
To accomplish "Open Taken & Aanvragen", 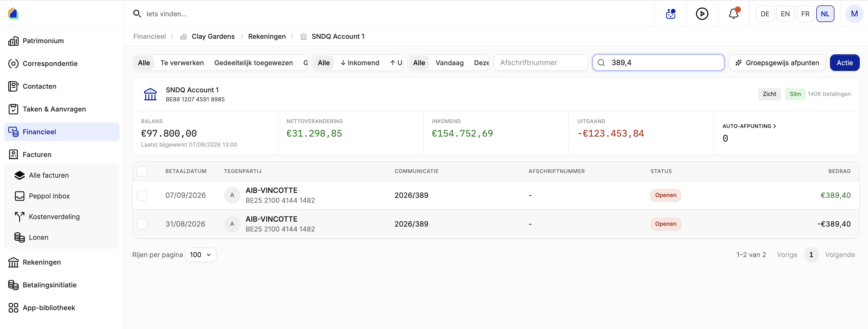I will pyautogui.click(x=62, y=109).
